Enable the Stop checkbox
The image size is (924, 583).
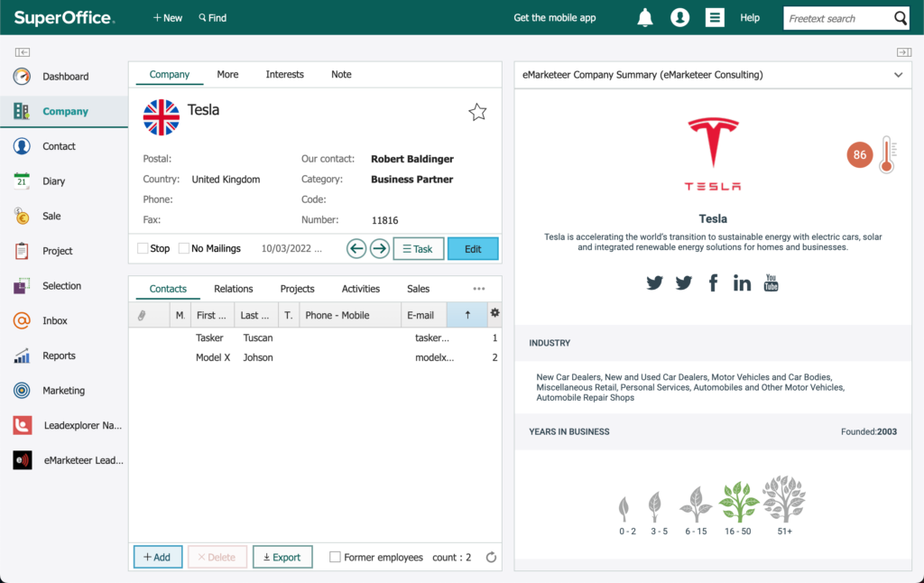(143, 248)
